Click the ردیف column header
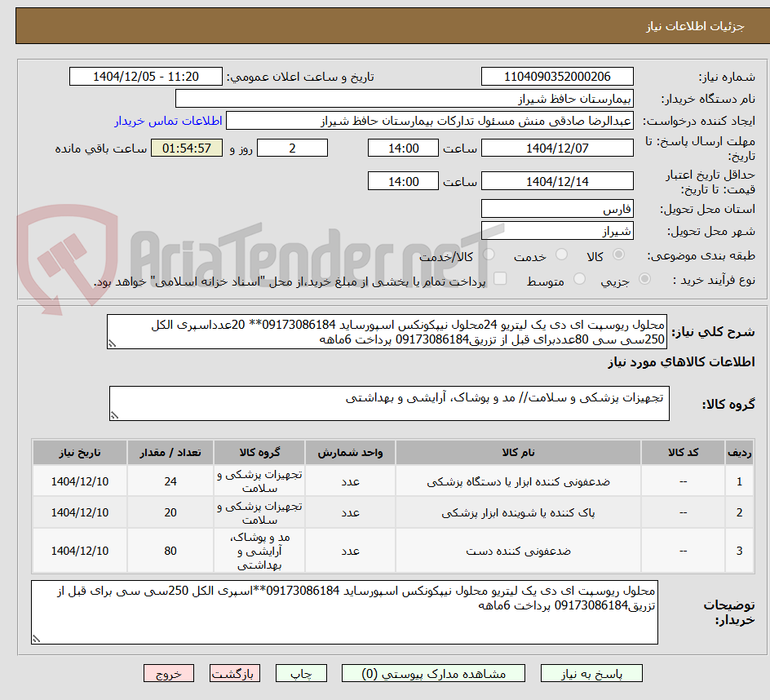 click(740, 453)
